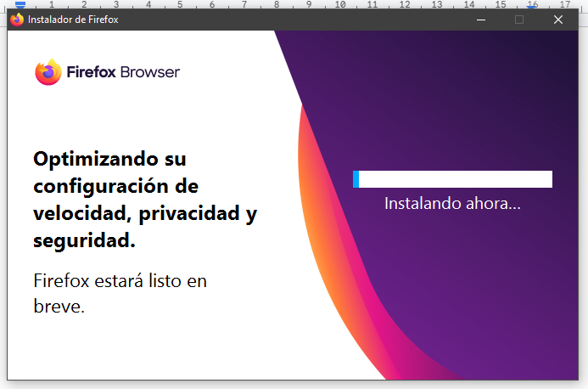
Task: Click the "Instalando ahora..." status label
Action: point(452,204)
